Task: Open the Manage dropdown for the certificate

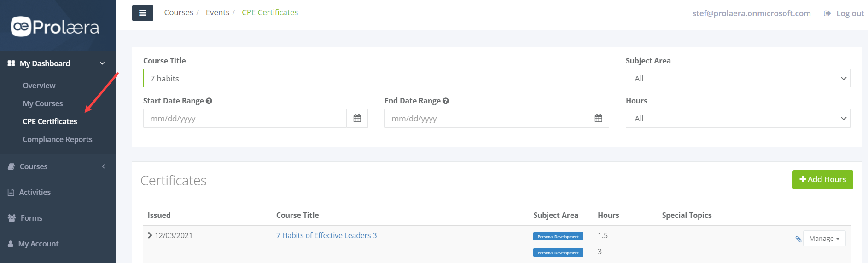Action: click(824, 239)
